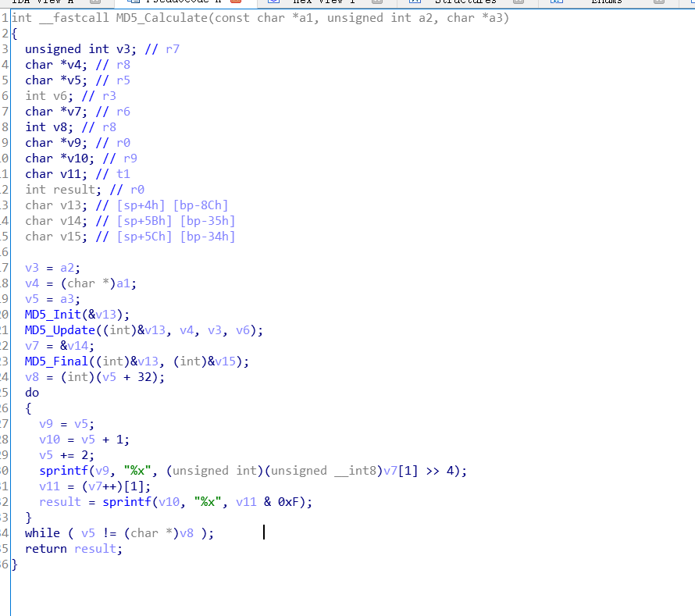The height and width of the screenshot is (616, 695).
Task: Click the 'v5 += 2;' statement
Action: pos(67,455)
